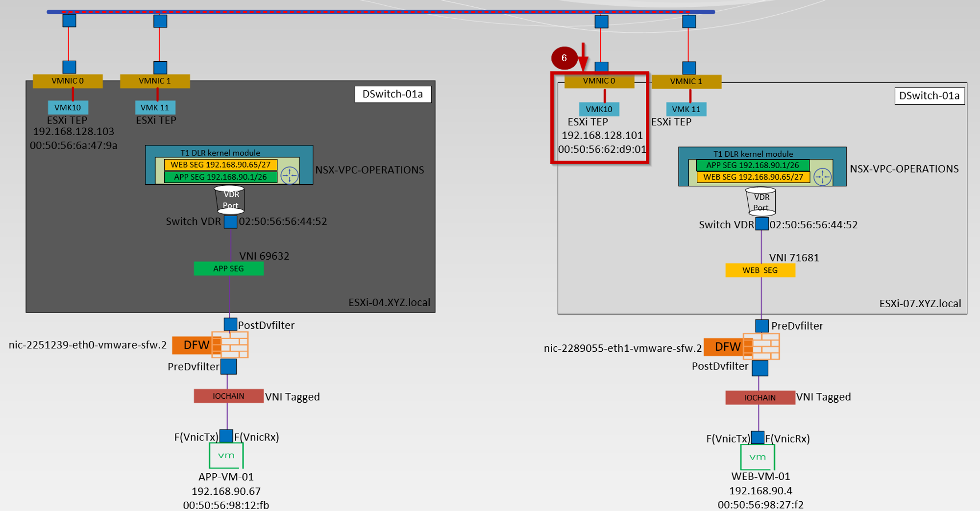Screen dimensions: 980x511
Task: Select the VDR Port cylinder on ESXi-07
Action: point(761,202)
